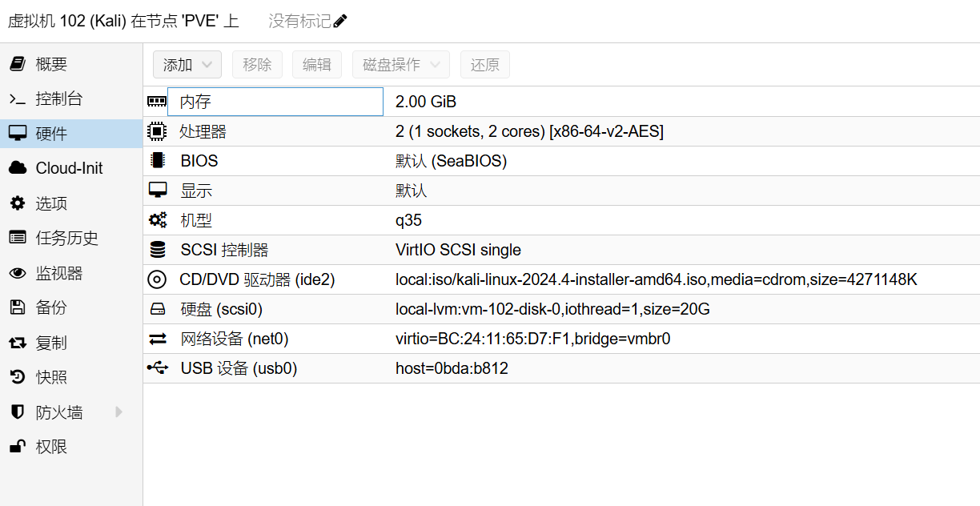980x506 pixels.
Task: Go to the 备份 backup section
Action: pos(50,307)
